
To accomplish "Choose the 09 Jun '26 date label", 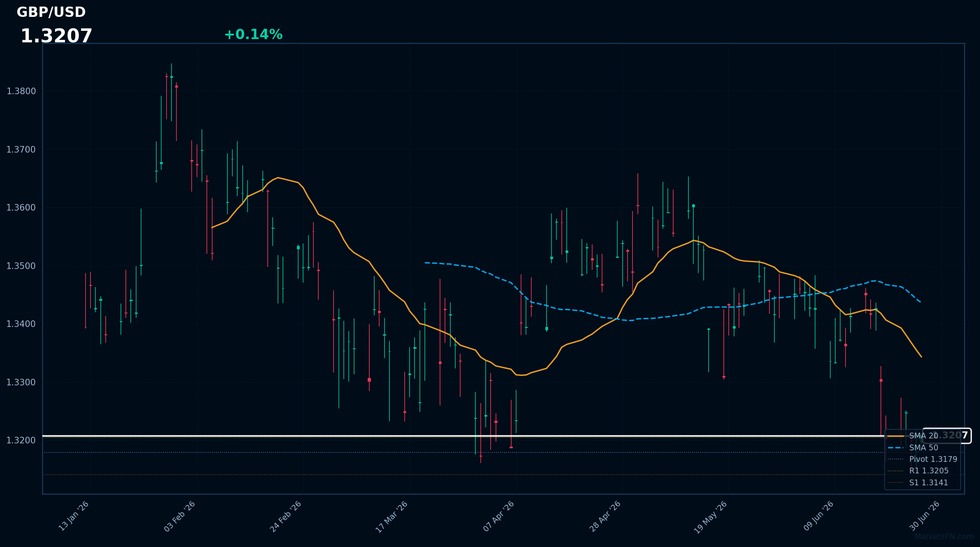I will click(818, 516).
